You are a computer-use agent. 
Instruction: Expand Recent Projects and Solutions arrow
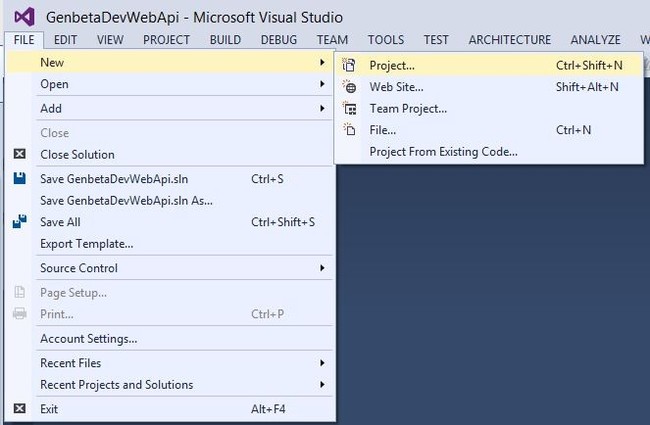[x=323, y=384]
